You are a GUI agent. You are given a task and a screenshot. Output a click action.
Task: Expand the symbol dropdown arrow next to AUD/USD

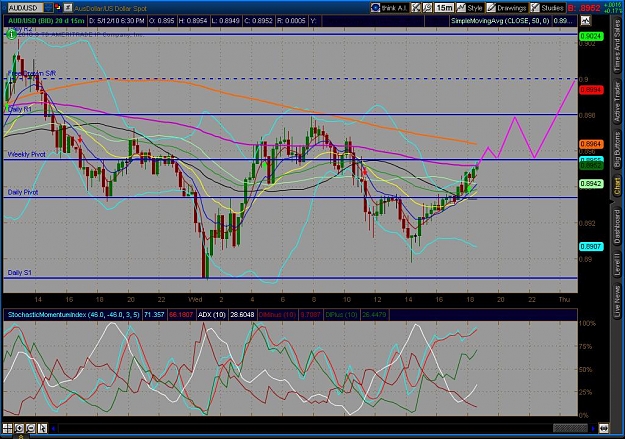click(x=48, y=8)
